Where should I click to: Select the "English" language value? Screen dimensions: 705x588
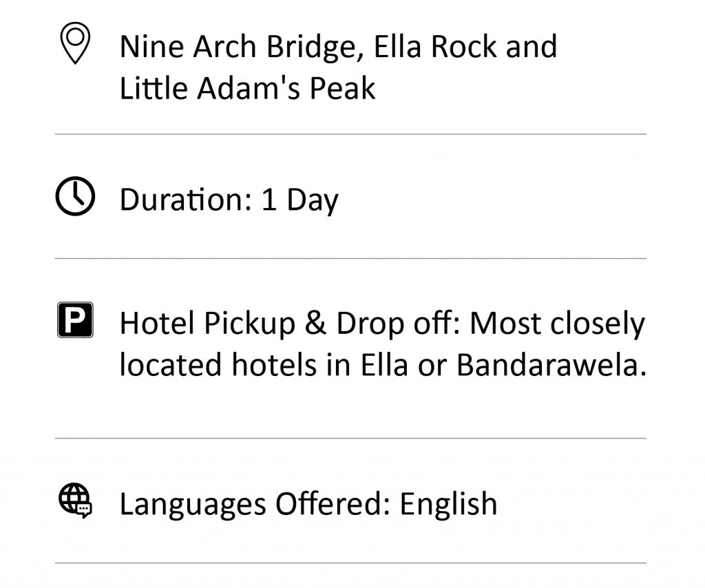pos(448,504)
